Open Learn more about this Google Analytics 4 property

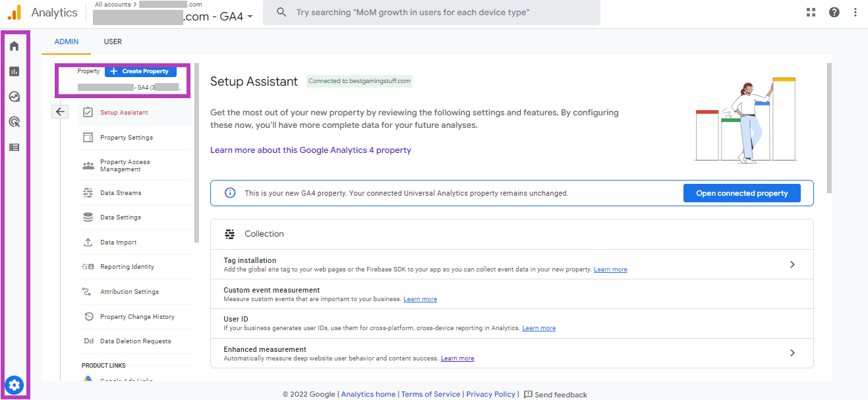310,150
